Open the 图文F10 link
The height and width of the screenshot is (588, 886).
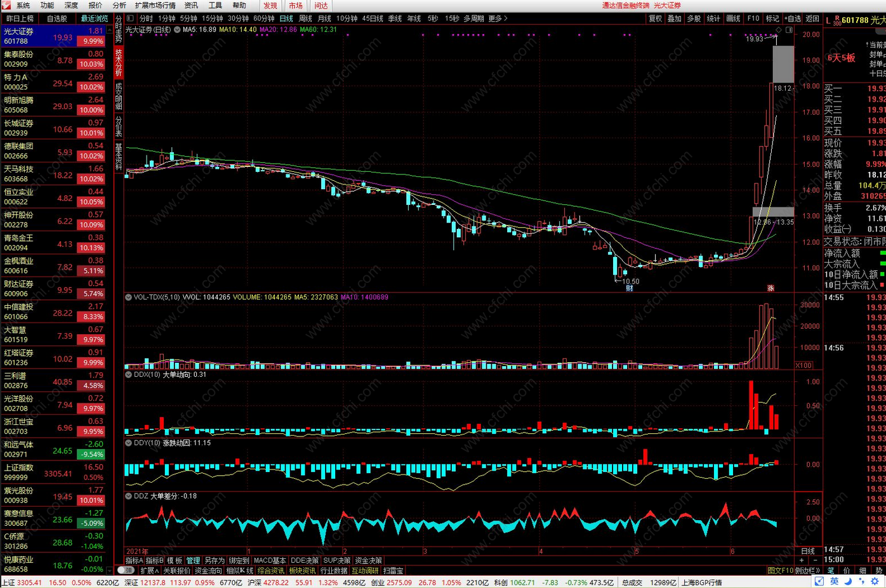point(780,570)
